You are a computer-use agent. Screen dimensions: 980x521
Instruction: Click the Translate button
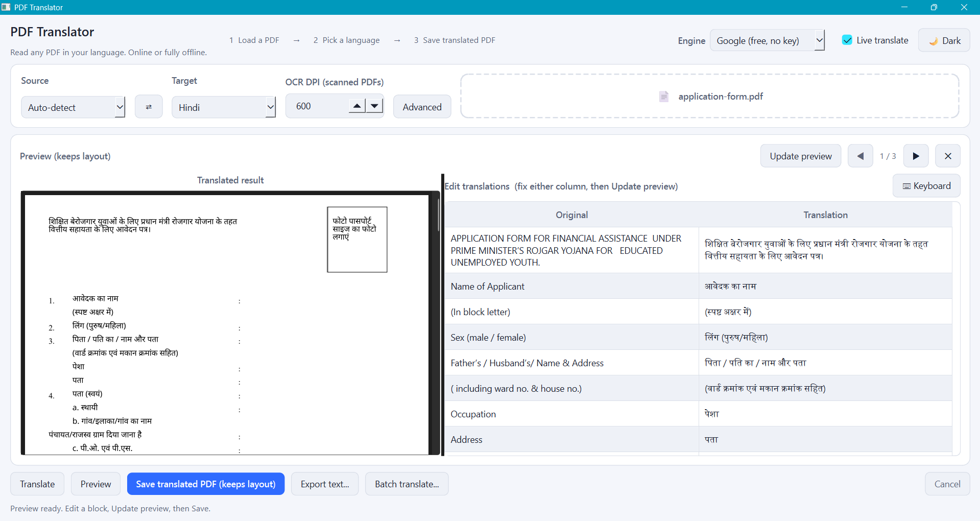pos(37,484)
